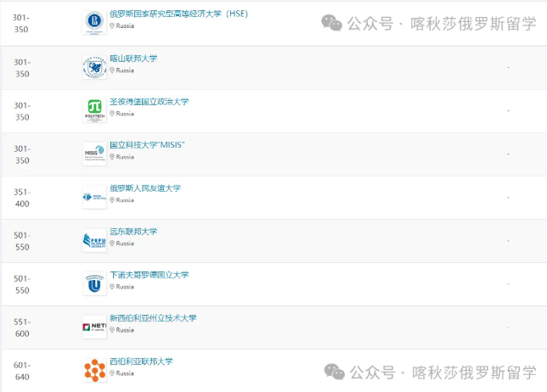
Task: Open the RUDN university logo
Action: point(94,197)
